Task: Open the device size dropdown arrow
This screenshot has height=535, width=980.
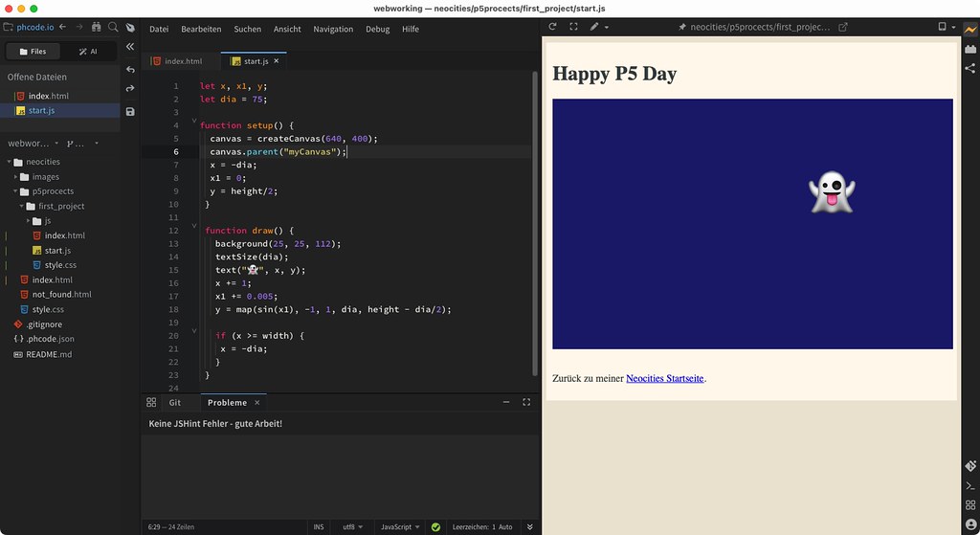Action: (x=954, y=28)
